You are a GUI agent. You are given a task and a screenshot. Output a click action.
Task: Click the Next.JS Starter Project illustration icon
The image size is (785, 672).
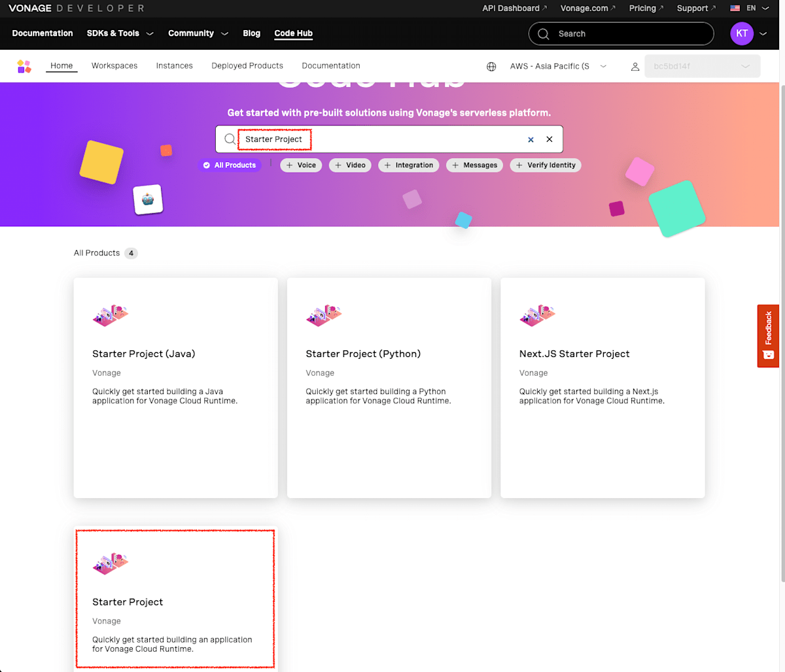[x=538, y=315]
